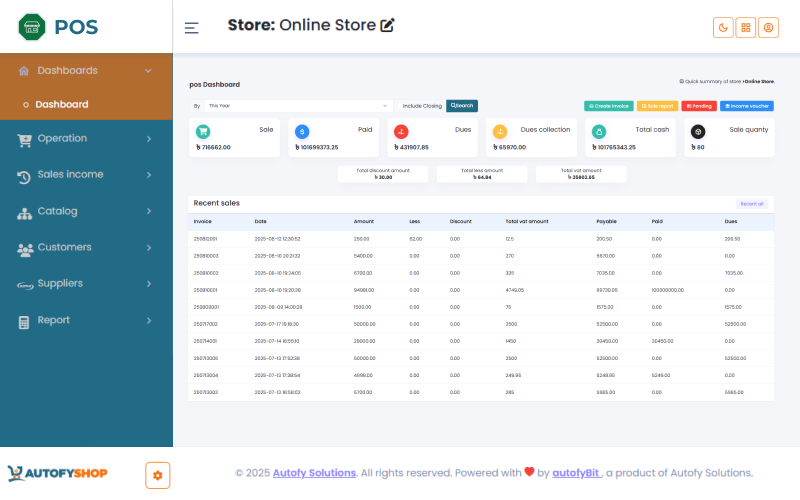Open the orange settings gear icon
800x500 pixels.
point(158,475)
